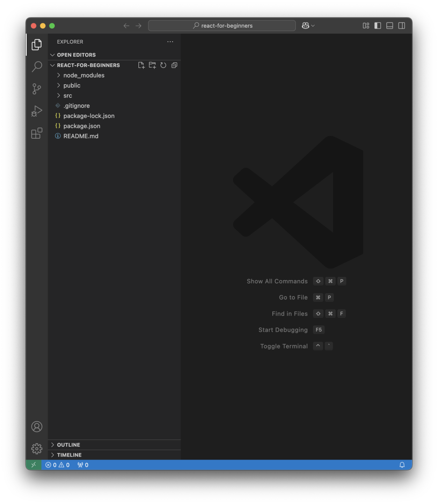Expand the node_modules folder
The width and height of the screenshot is (438, 504).
coord(114,75)
